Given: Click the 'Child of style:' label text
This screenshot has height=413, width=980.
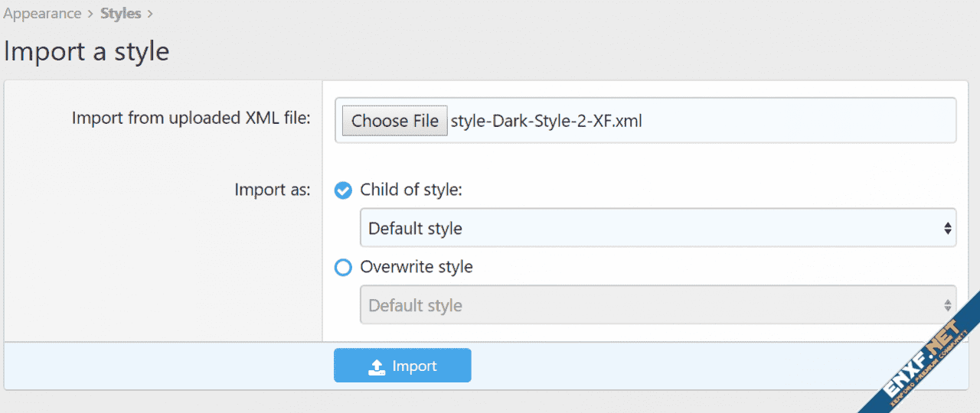Looking at the screenshot, I should click(411, 190).
